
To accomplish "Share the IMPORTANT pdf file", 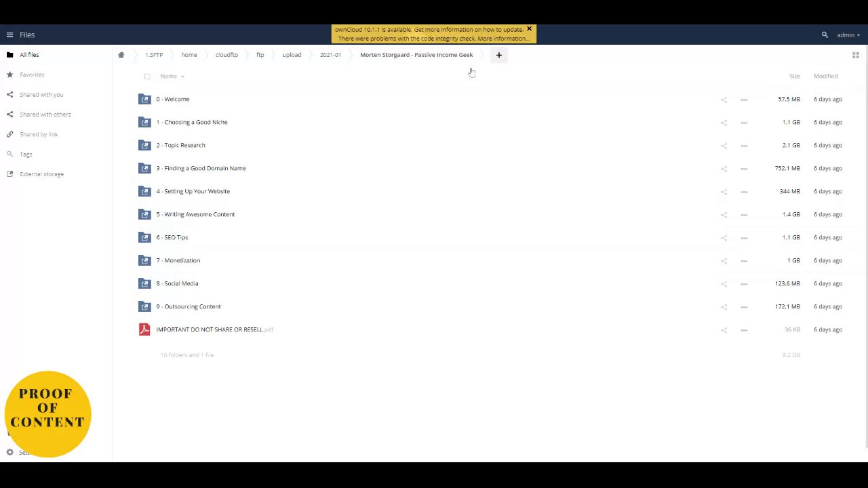I will click(724, 330).
